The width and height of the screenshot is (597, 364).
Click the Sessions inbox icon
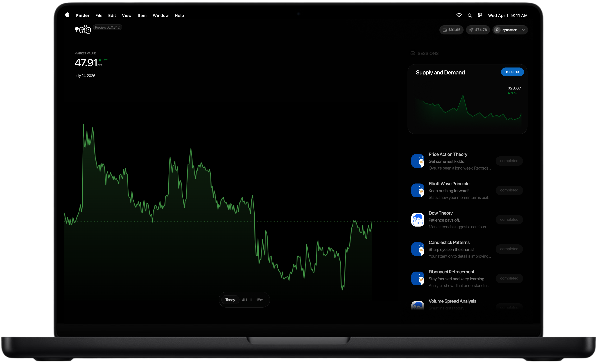coord(413,53)
